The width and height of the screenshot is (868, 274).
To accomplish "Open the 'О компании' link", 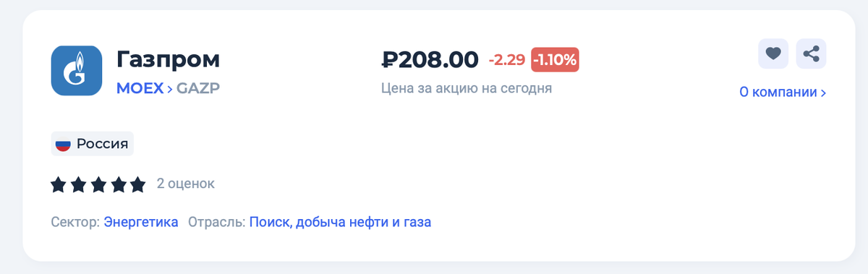I will click(778, 93).
